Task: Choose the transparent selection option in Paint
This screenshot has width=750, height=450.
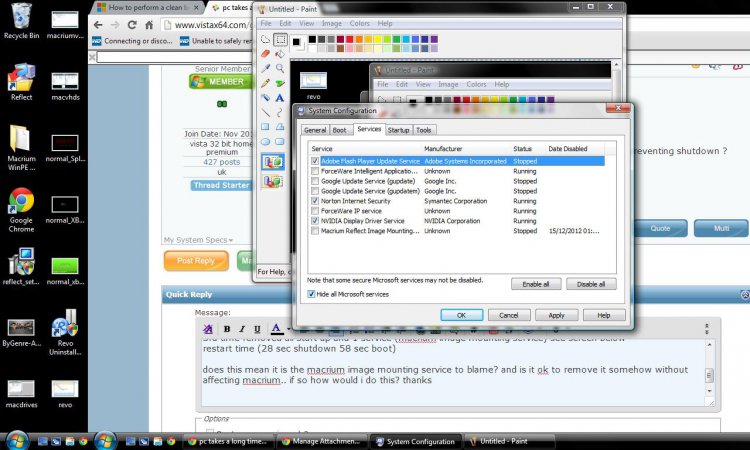Action: [x=273, y=181]
